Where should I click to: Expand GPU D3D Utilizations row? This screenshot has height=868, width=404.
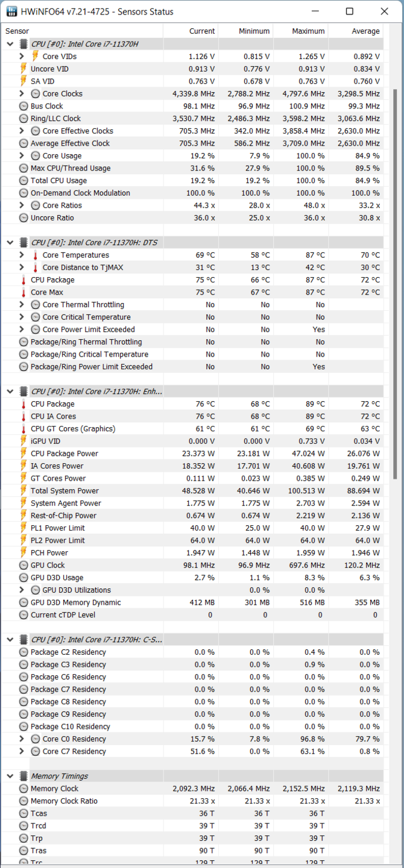pyautogui.click(x=22, y=590)
